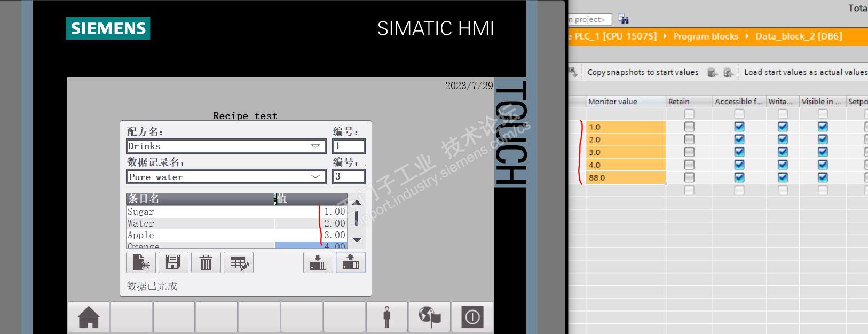The image size is (868, 334).
Task: Uncheck Accessible from HMI for 2.0 row
Action: tap(739, 139)
